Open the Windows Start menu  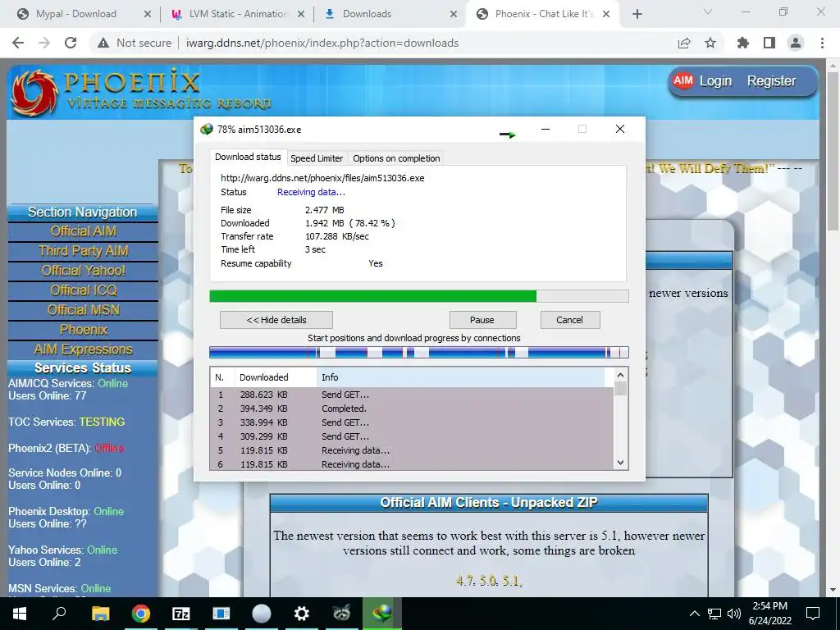tap(20, 614)
